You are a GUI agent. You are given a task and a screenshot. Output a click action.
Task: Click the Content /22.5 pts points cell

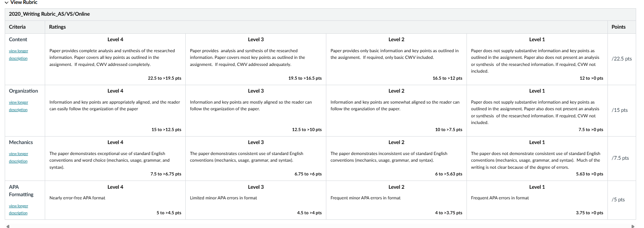click(622, 59)
